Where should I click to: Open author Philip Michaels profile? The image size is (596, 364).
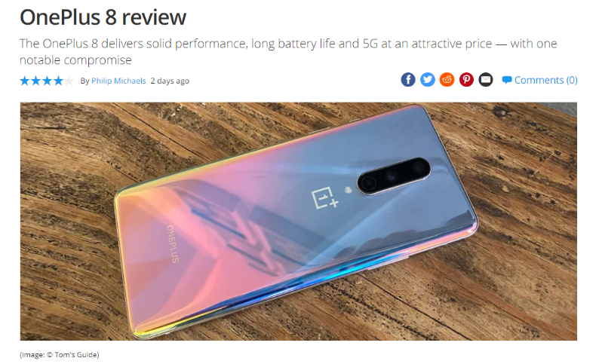point(118,81)
